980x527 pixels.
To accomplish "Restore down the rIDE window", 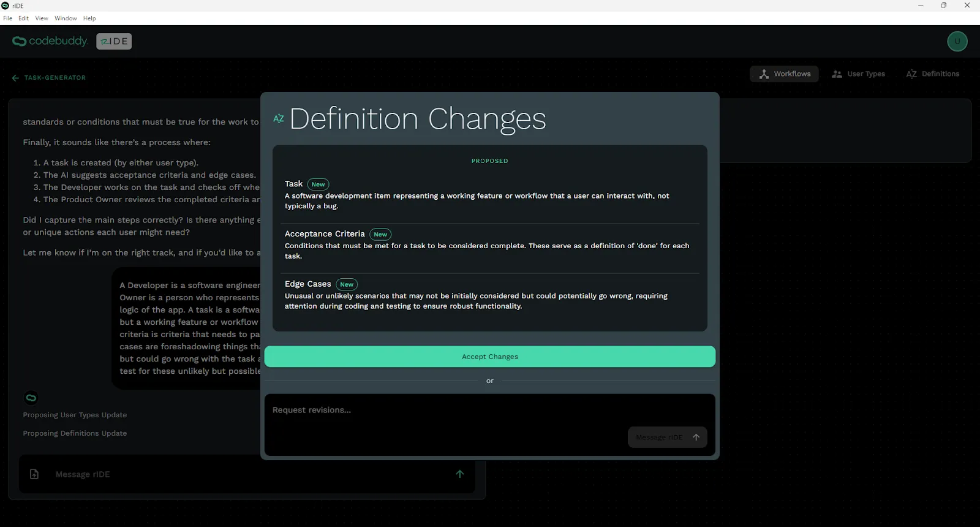I will 944,6.
